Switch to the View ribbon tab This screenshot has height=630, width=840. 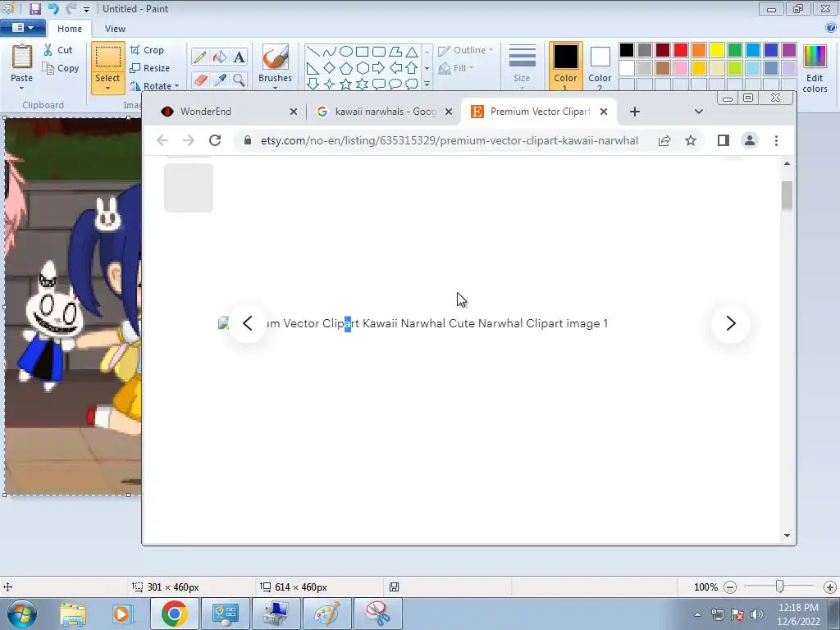tap(115, 29)
